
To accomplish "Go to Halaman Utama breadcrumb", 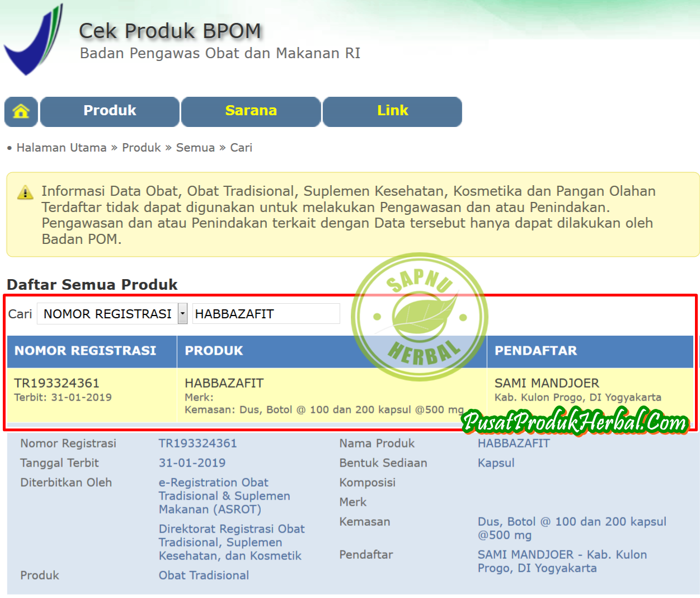I will 62,148.
